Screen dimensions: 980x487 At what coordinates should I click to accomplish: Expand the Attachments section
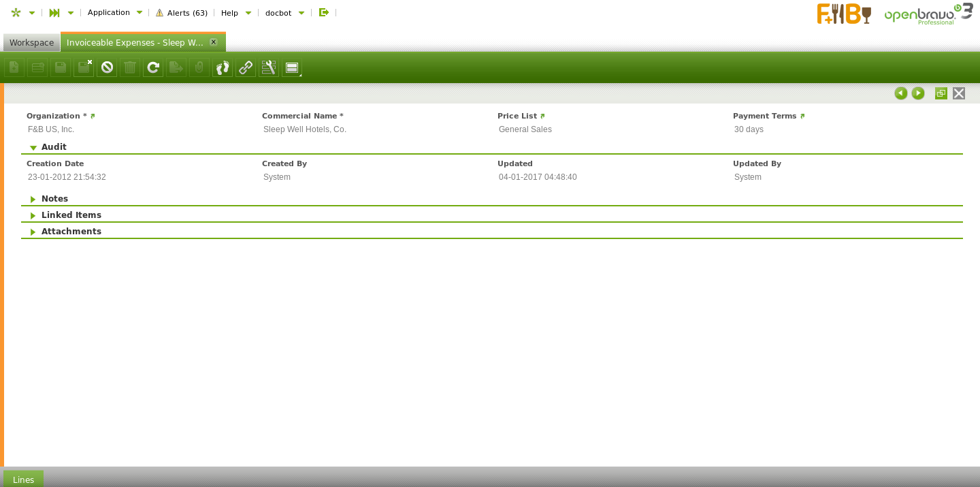click(x=33, y=232)
